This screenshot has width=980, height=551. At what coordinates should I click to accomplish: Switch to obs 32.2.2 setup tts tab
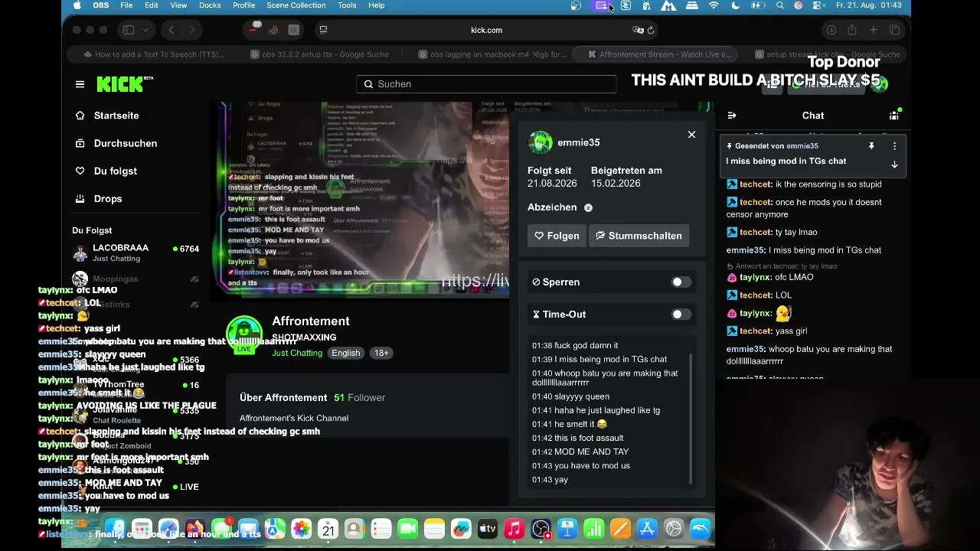(x=320, y=54)
